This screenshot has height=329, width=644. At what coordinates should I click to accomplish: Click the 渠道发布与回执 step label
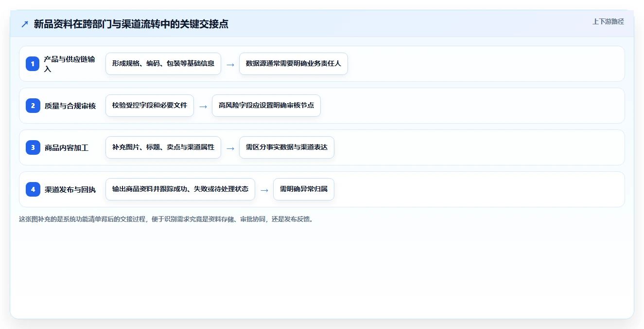[x=70, y=189]
